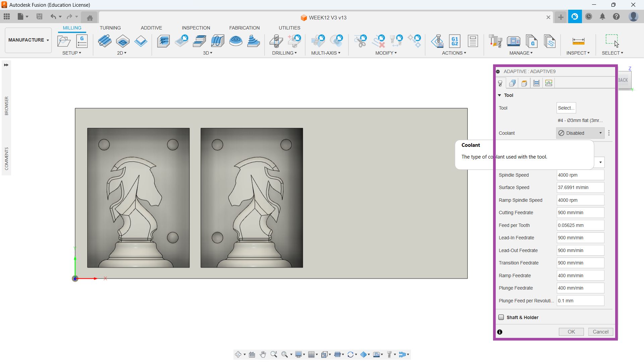Image resolution: width=644 pixels, height=362 pixels.
Task: Open the Coolant Disabled dropdown
Action: click(x=580, y=133)
